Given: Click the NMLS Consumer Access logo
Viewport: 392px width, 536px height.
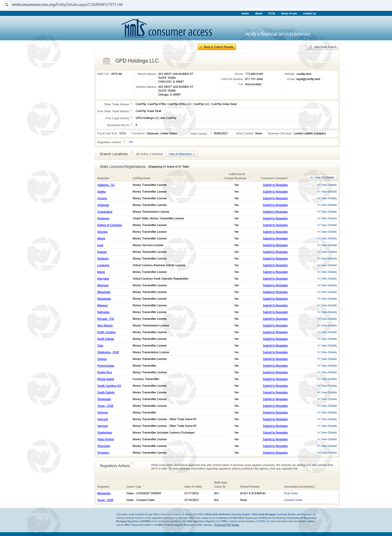Looking at the screenshot, I should [167, 29].
